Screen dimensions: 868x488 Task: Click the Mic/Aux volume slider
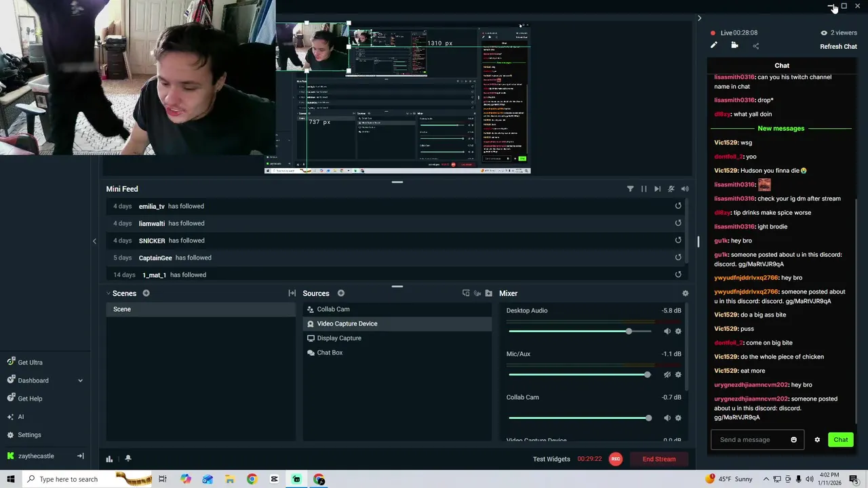click(x=580, y=375)
